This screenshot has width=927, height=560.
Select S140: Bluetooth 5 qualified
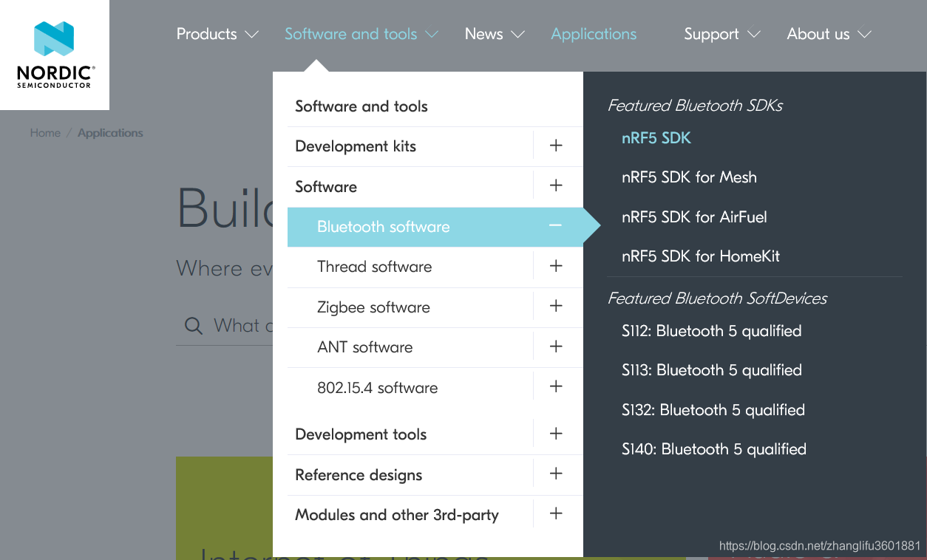714,449
